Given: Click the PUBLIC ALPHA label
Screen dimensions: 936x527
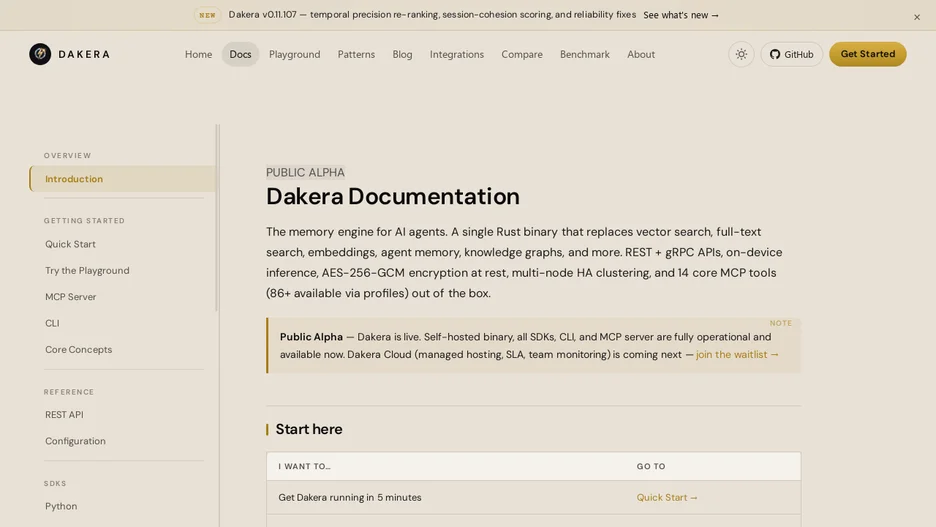Looking at the screenshot, I should [305, 172].
